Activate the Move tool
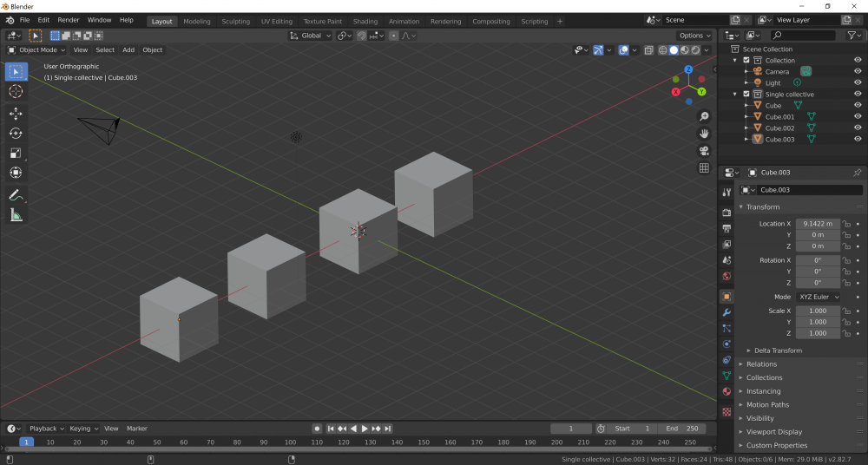 click(16, 114)
